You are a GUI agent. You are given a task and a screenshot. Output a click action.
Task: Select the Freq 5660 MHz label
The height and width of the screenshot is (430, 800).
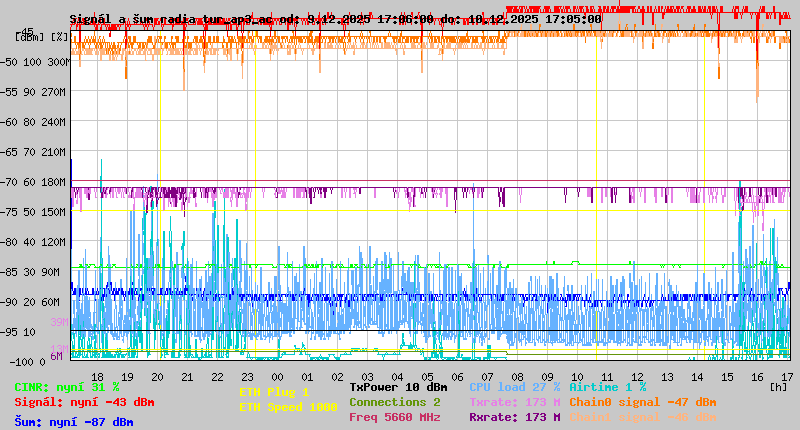tap(394, 417)
